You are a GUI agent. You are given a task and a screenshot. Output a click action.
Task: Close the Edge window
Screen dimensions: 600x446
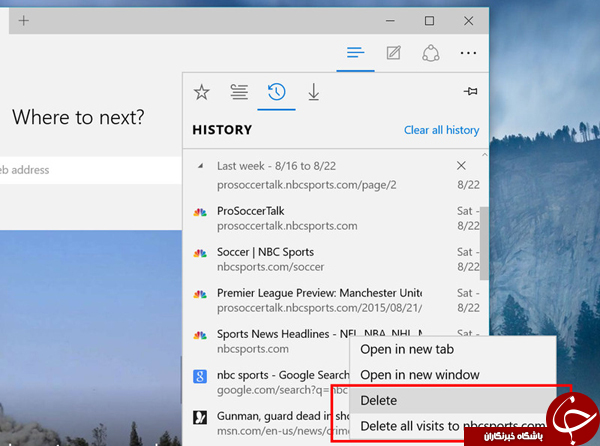(468, 21)
